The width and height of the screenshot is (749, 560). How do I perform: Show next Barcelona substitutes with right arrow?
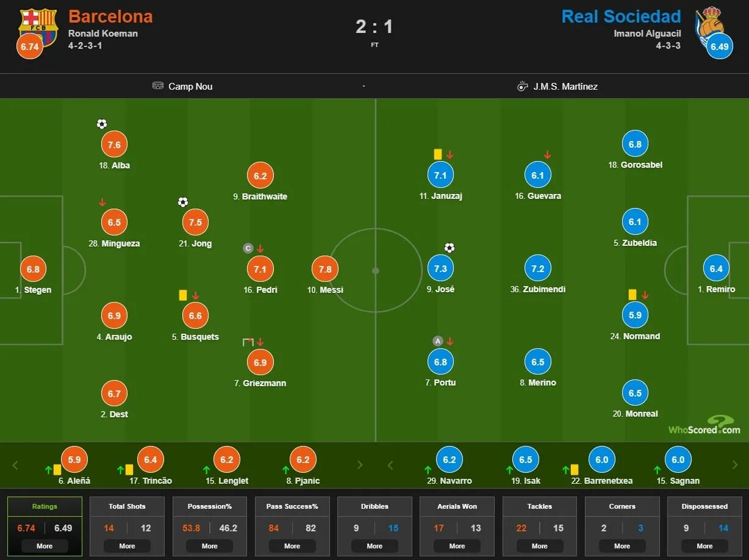coord(360,465)
